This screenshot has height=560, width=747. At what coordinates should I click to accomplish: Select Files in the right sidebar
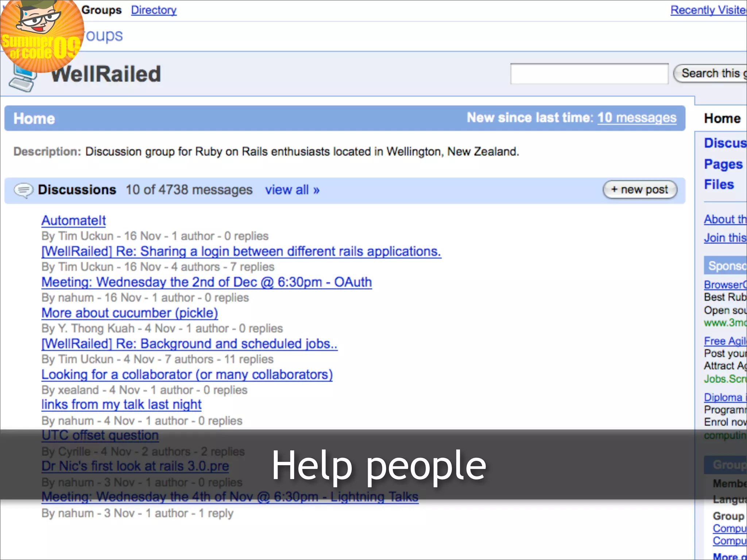(719, 184)
